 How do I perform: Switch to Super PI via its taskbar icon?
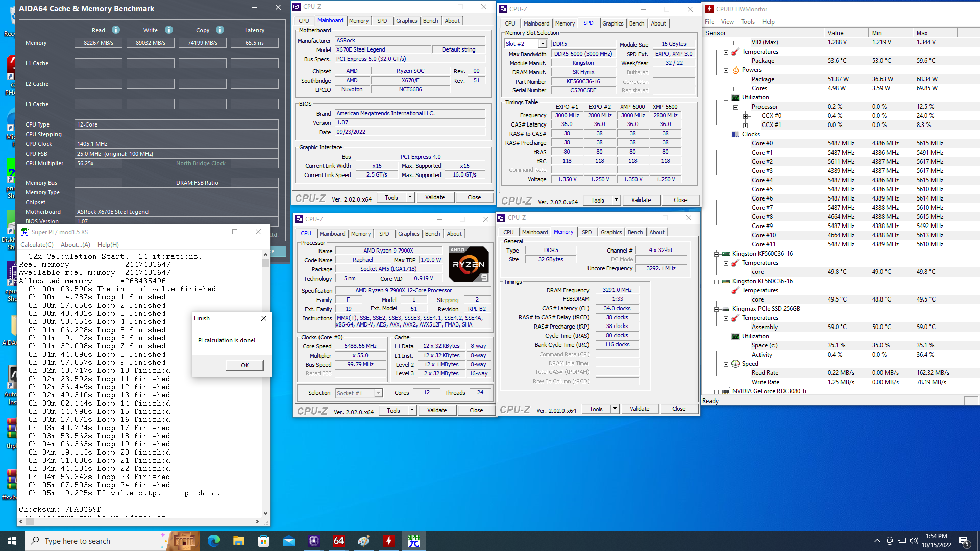(413, 541)
